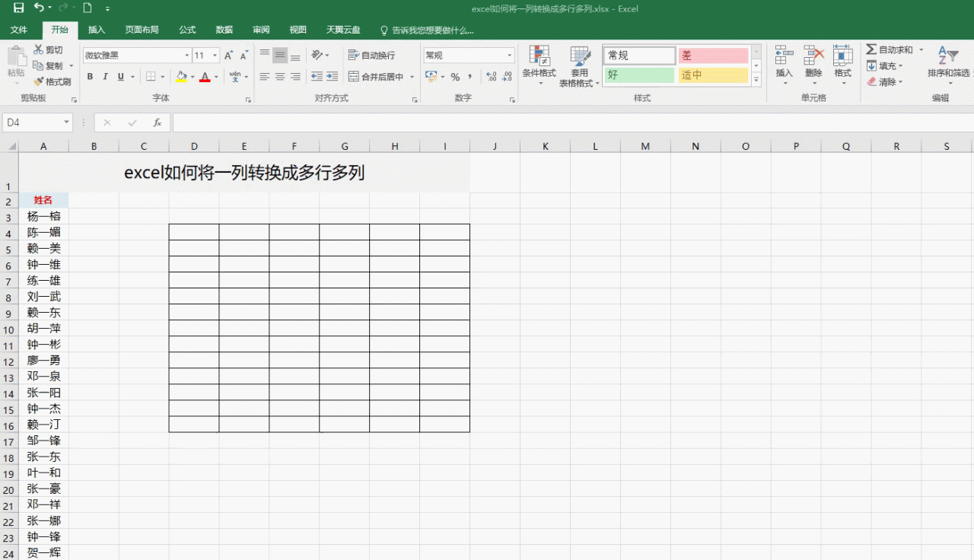Viewport: 974px width, 560px height.
Task: Click the Delete cells (删除) button
Action: tap(813, 64)
